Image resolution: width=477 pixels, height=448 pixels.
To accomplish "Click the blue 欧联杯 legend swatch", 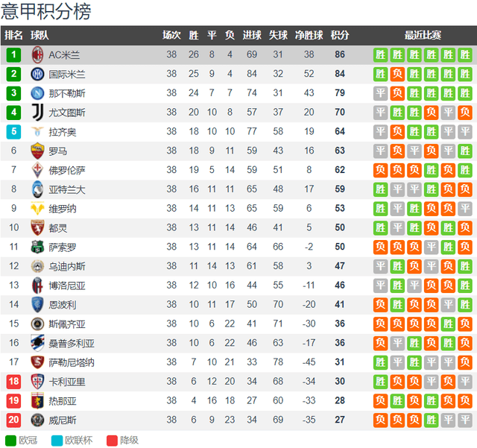I will click(57, 441).
